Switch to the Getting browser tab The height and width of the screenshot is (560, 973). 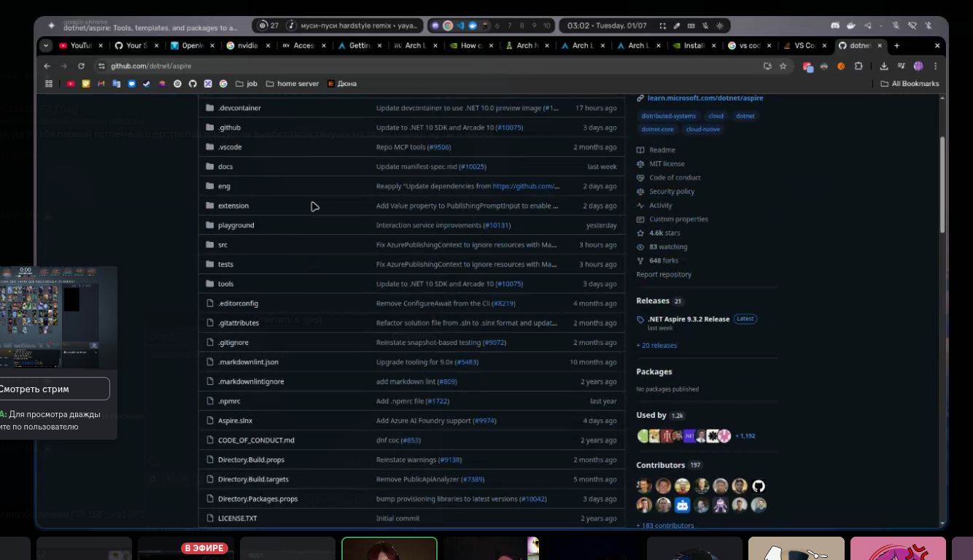tap(360, 45)
